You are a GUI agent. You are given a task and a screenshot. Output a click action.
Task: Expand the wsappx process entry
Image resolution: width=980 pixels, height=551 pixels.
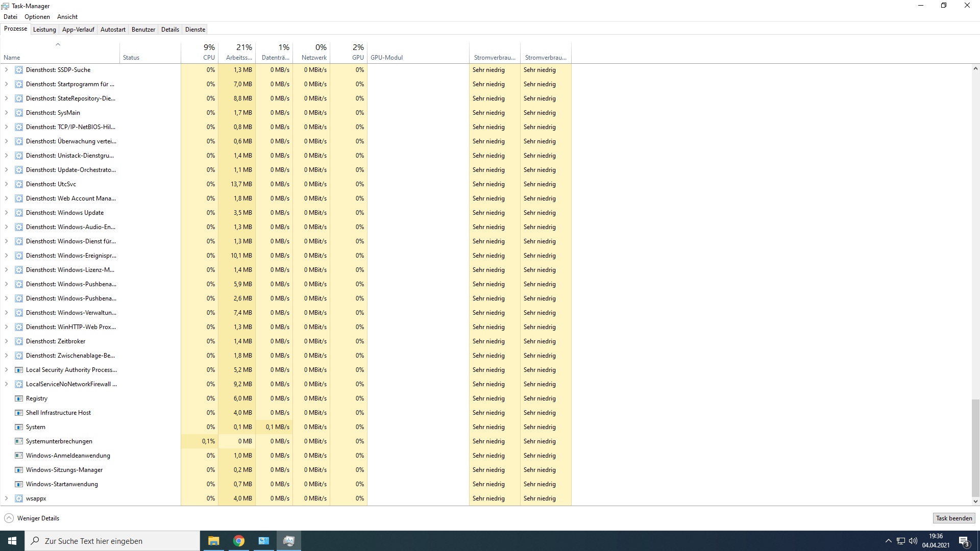coord(6,498)
